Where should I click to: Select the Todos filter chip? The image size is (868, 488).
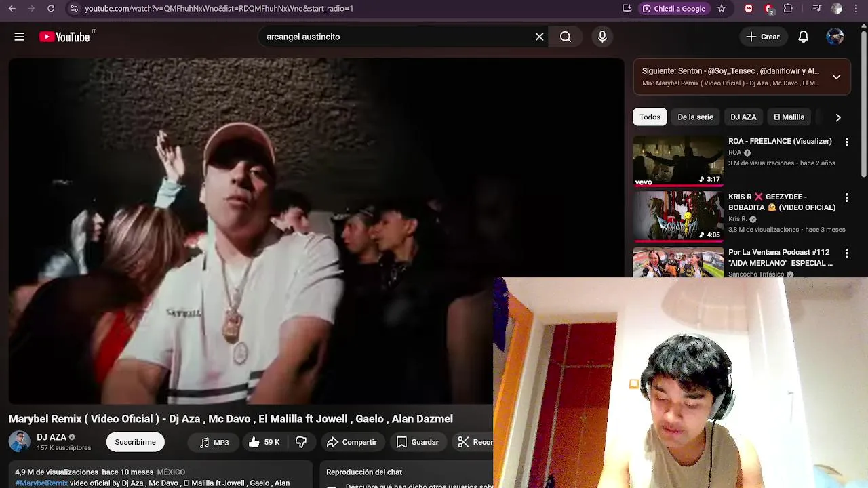pos(650,117)
